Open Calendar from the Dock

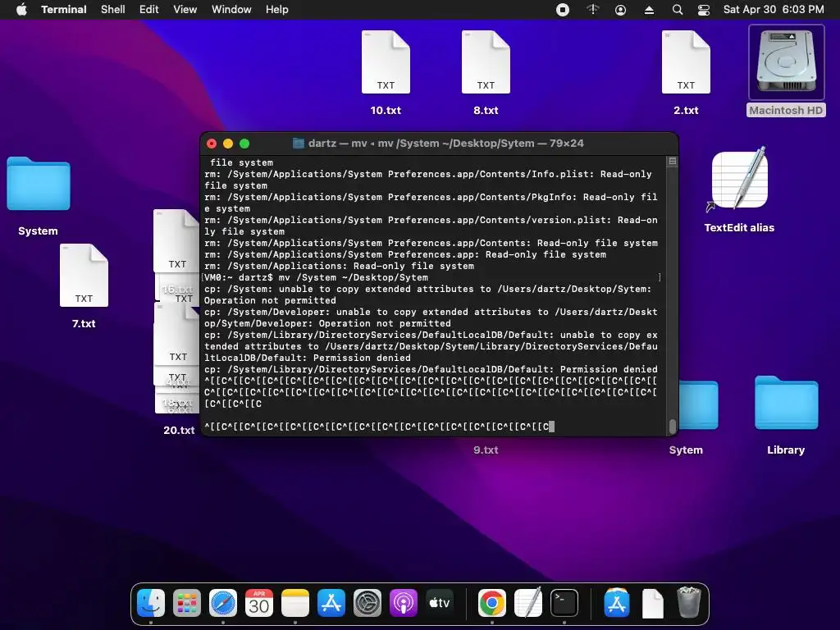(259, 603)
